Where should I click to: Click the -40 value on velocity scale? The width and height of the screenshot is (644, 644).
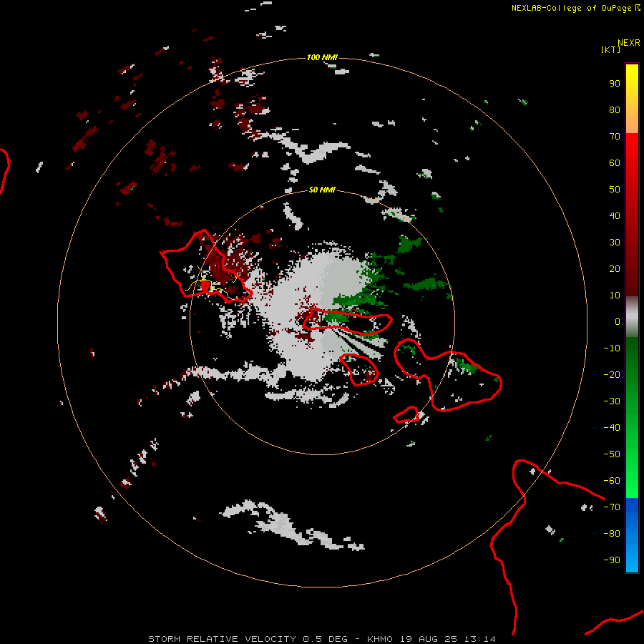coord(612,428)
